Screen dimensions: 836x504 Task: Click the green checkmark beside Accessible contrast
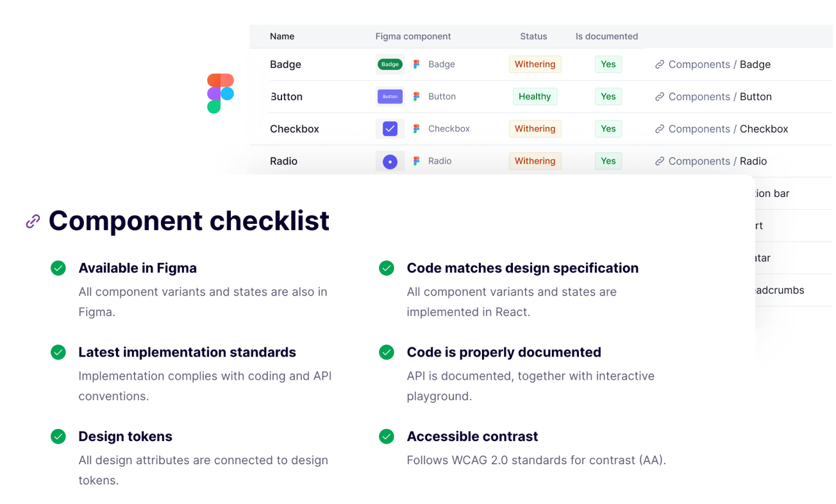pyautogui.click(x=387, y=437)
